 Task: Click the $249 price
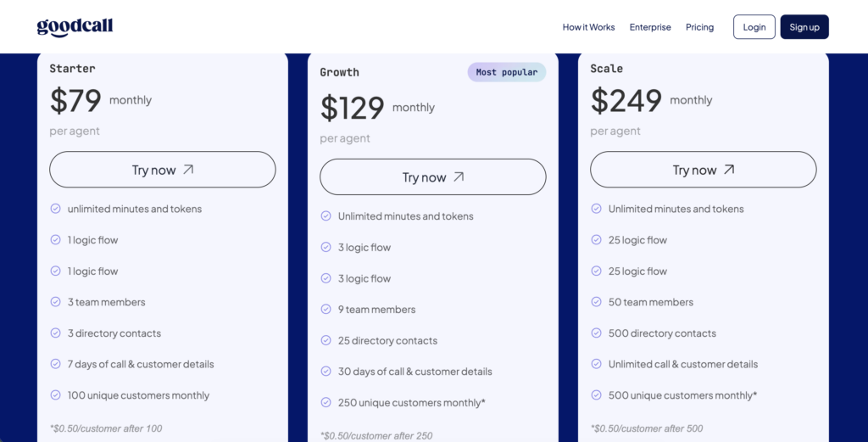click(x=626, y=100)
